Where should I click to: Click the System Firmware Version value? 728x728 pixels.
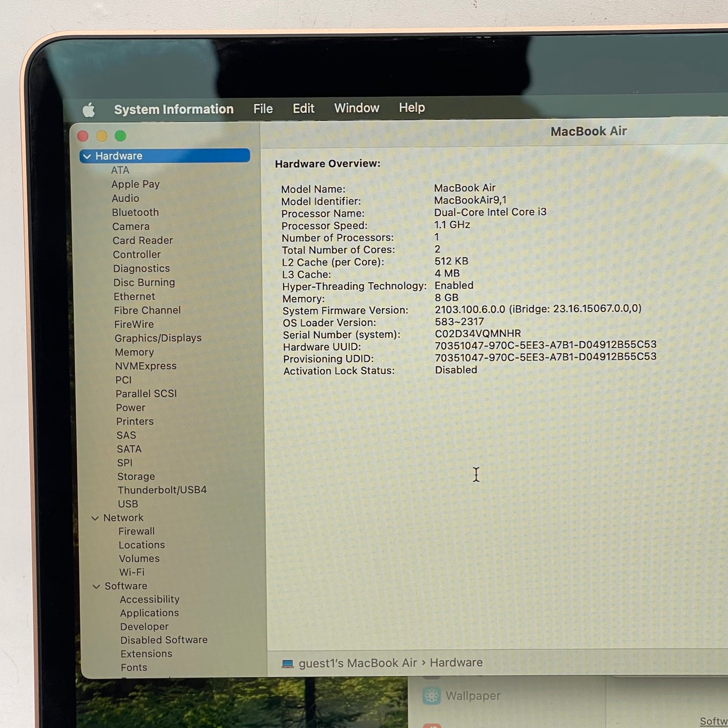[538, 308]
